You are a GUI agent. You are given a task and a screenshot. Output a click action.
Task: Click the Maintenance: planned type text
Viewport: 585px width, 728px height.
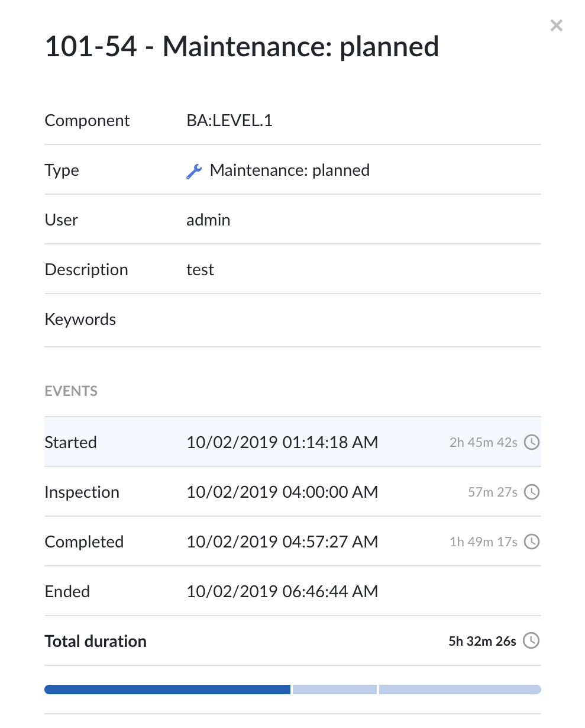290,170
